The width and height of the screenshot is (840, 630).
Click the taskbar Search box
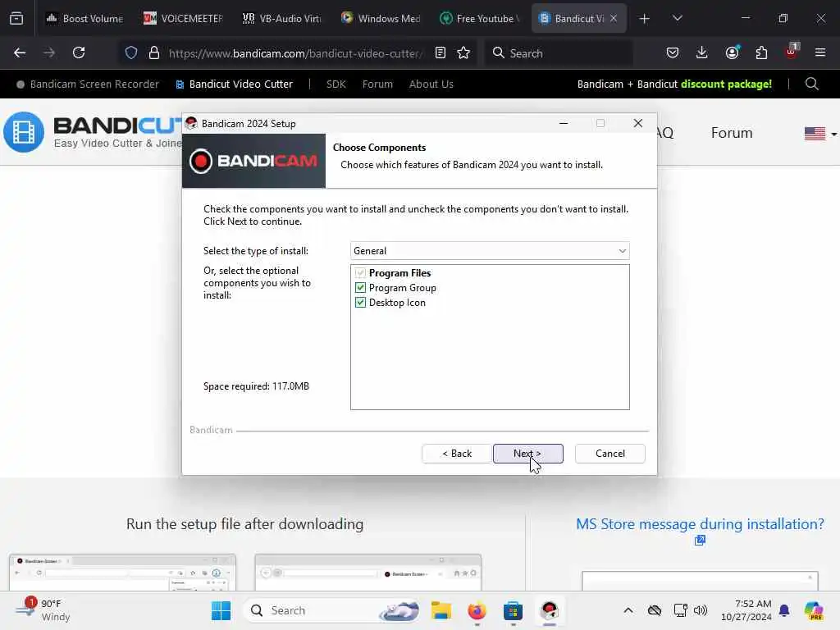(332, 610)
